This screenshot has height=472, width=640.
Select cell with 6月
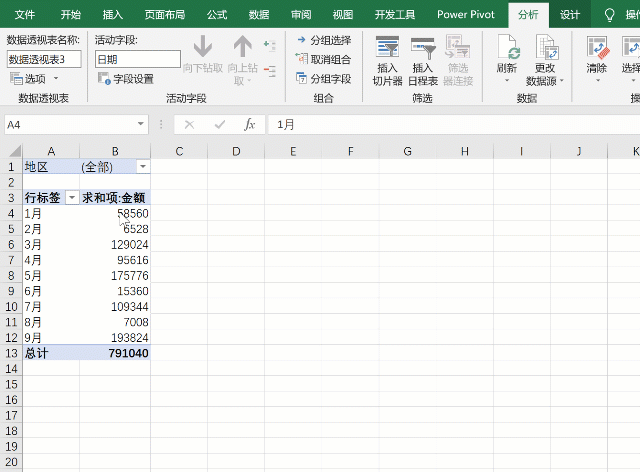tap(51, 291)
